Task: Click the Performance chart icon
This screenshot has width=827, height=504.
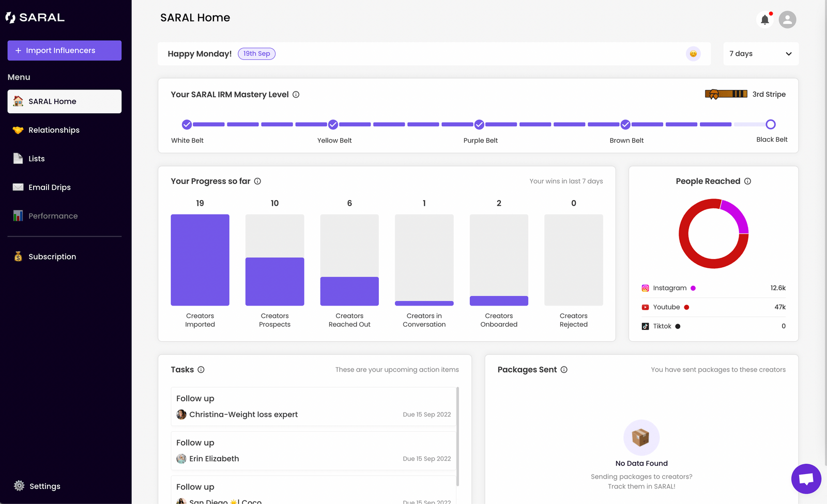Action: 19,216
